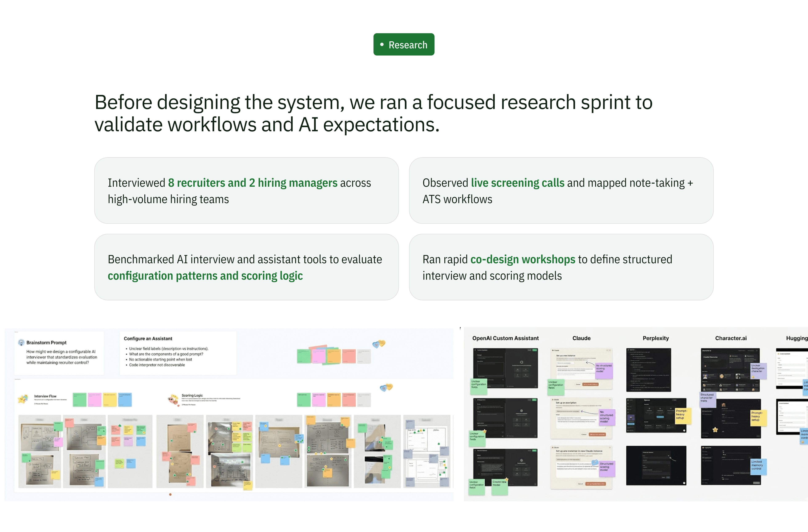Click the star sticker on Character.ai second screenshot
Viewport: 808px width, 532px height.
715,430
